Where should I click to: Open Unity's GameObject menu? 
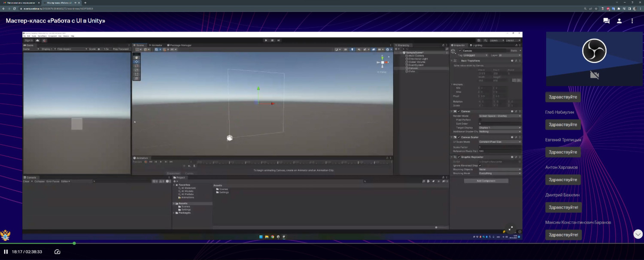pyautogui.click(x=42, y=36)
